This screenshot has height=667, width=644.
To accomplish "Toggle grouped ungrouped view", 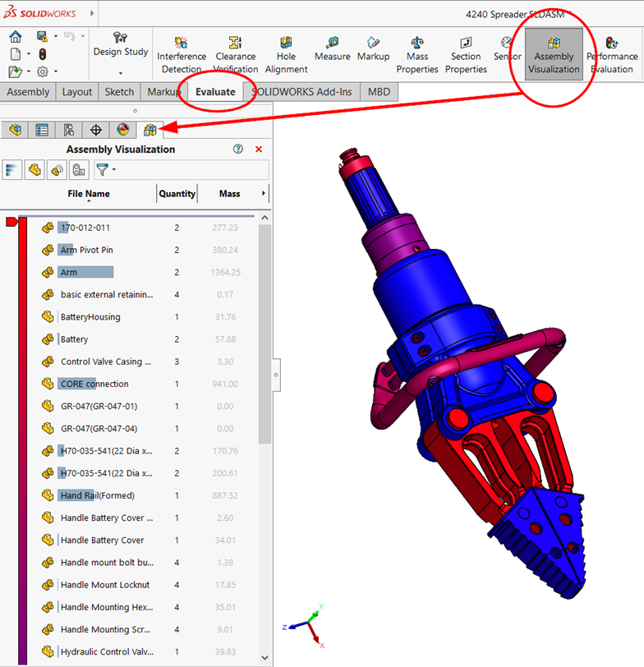I will pyautogui.click(x=57, y=170).
